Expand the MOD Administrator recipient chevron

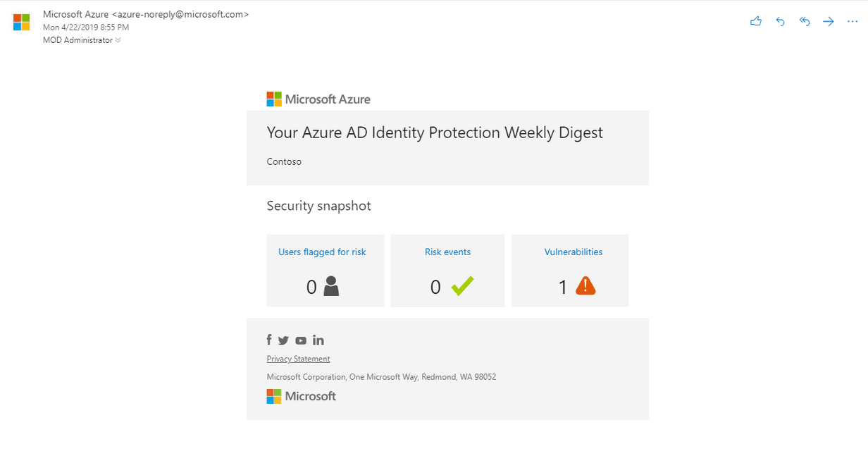pos(118,40)
